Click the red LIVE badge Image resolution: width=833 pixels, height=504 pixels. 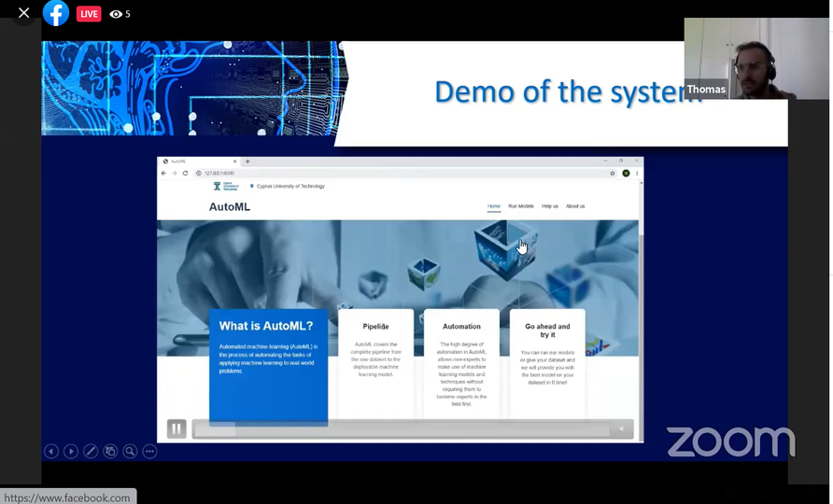click(89, 14)
